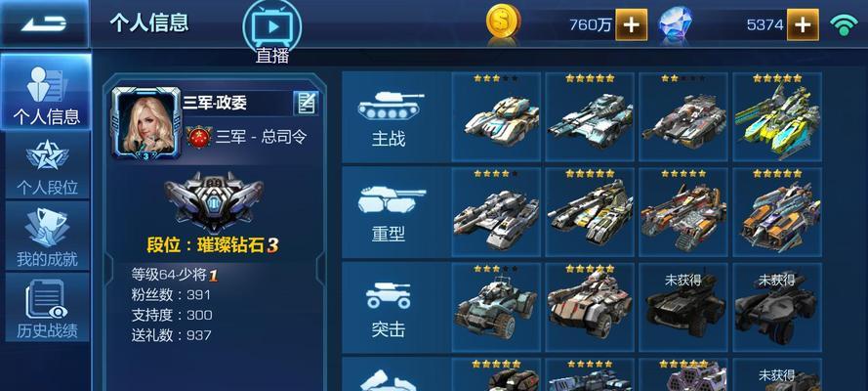
Task: Edit the player name 三军-政委
Action: coord(306,103)
